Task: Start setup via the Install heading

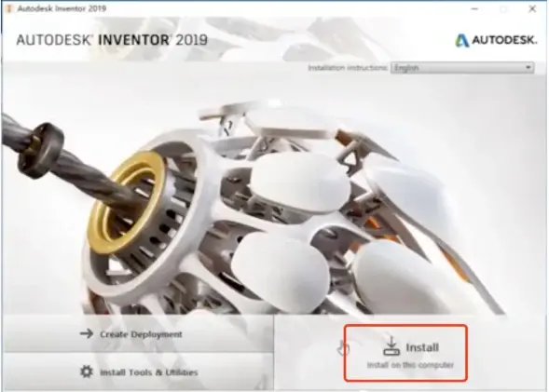Action: [422, 347]
